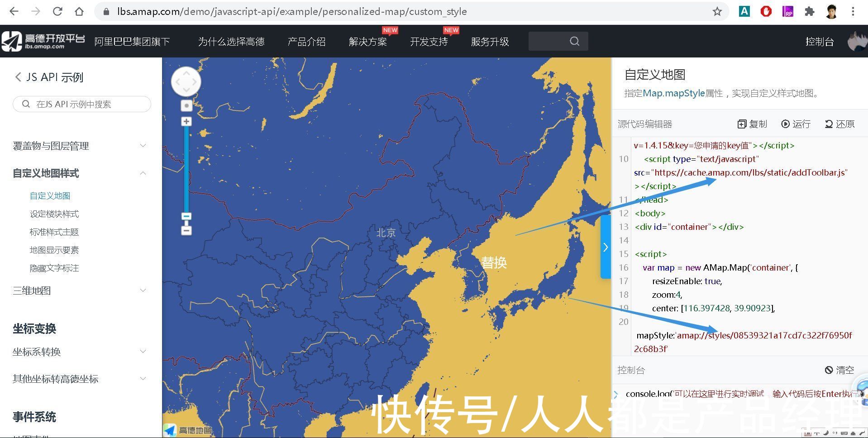Open 阿里巴巴集团旗下 link

[132, 42]
